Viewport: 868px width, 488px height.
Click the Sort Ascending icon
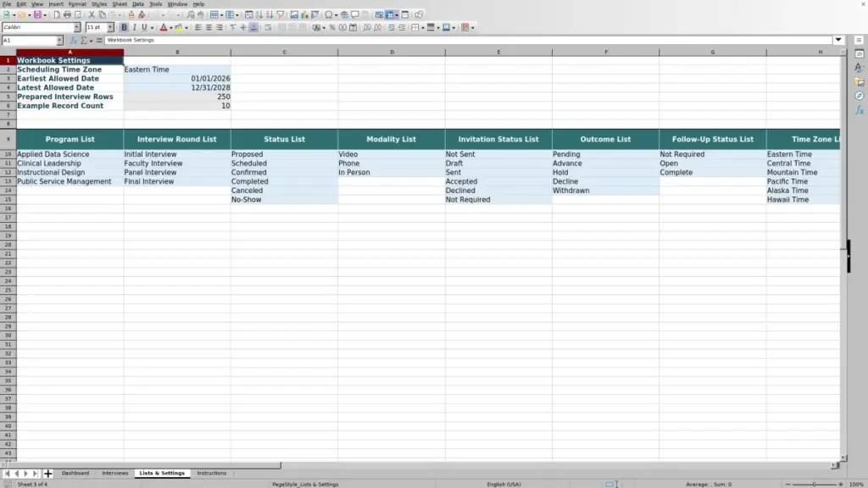click(259, 15)
